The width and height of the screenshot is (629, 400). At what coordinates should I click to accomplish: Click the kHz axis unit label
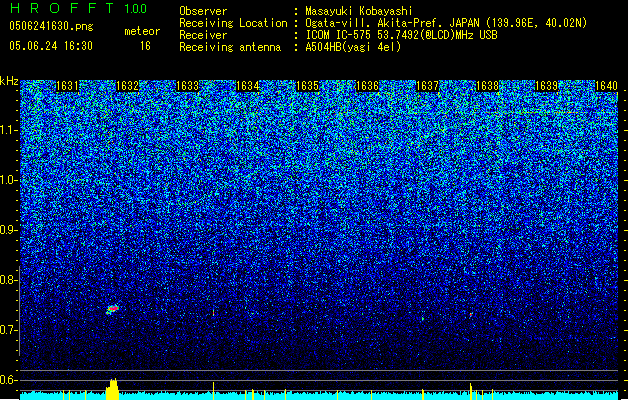pos(9,81)
